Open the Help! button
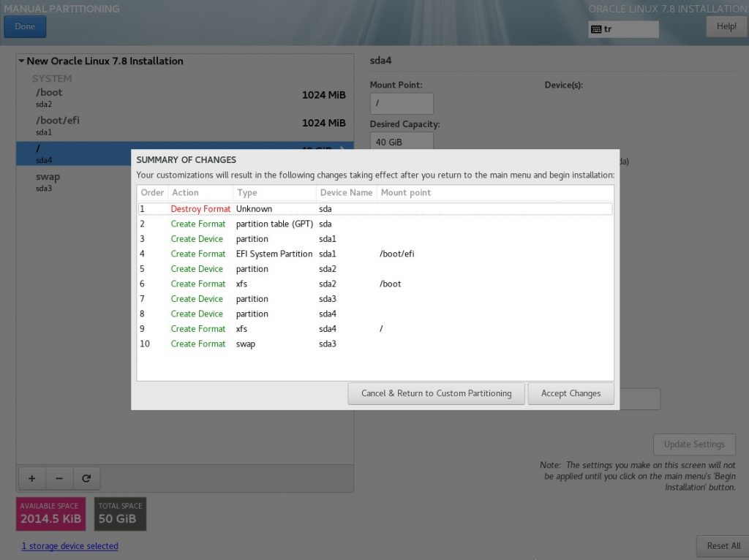This screenshot has height=560, width=749. (726, 27)
